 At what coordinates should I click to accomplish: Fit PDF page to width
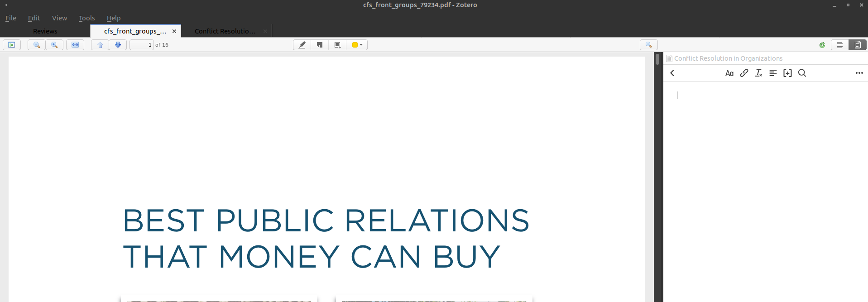pyautogui.click(x=75, y=45)
